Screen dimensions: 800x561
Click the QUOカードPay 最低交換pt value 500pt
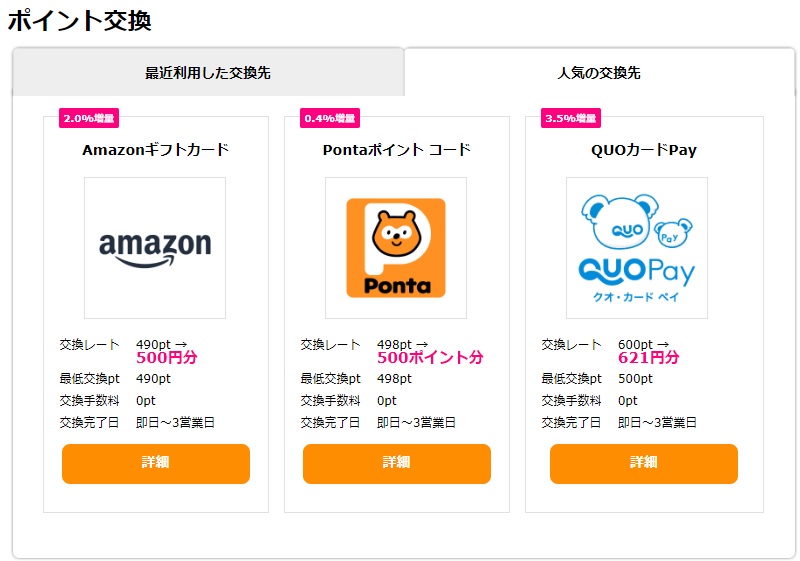(635, 379)
